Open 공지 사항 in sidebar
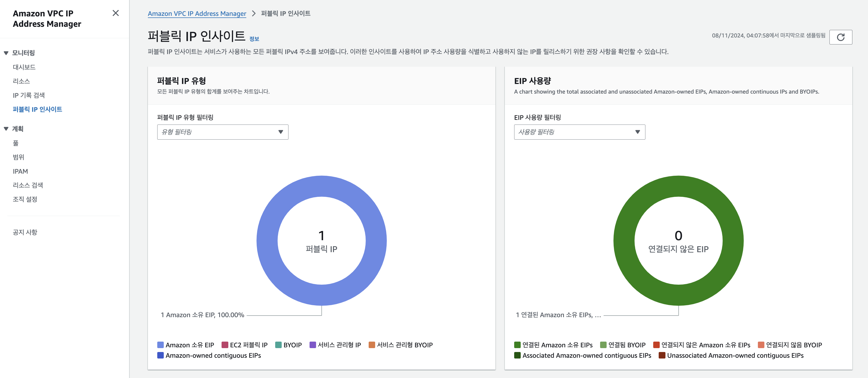The image size is (868, 378). [25, 232]
